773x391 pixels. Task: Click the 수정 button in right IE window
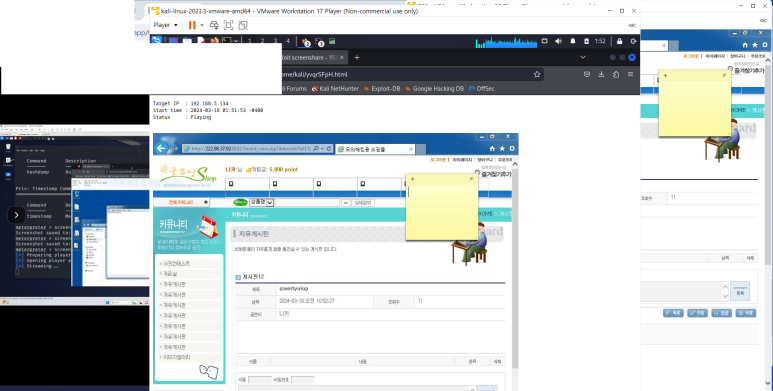697,313
